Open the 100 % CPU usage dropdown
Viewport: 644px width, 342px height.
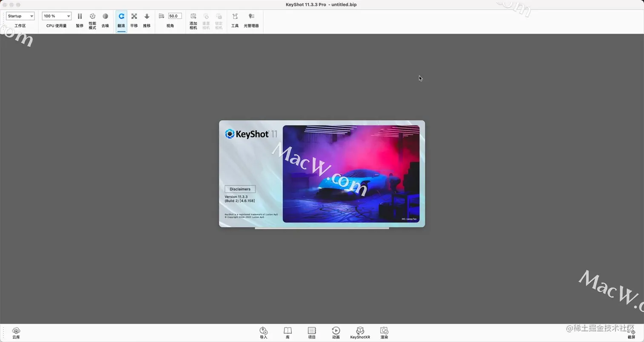click(56, 16)
